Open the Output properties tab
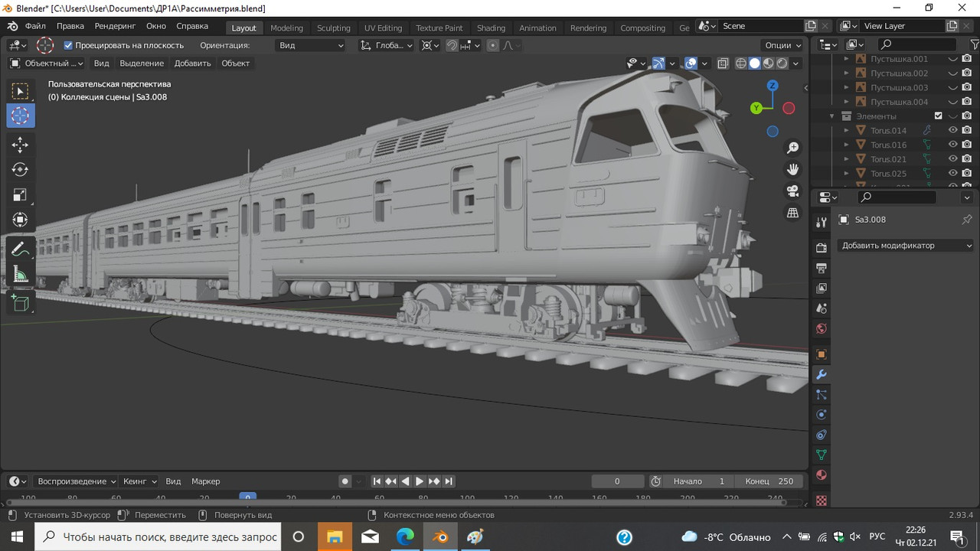The height and width of the screenshot is (551, 980). [x=822, y=268]
